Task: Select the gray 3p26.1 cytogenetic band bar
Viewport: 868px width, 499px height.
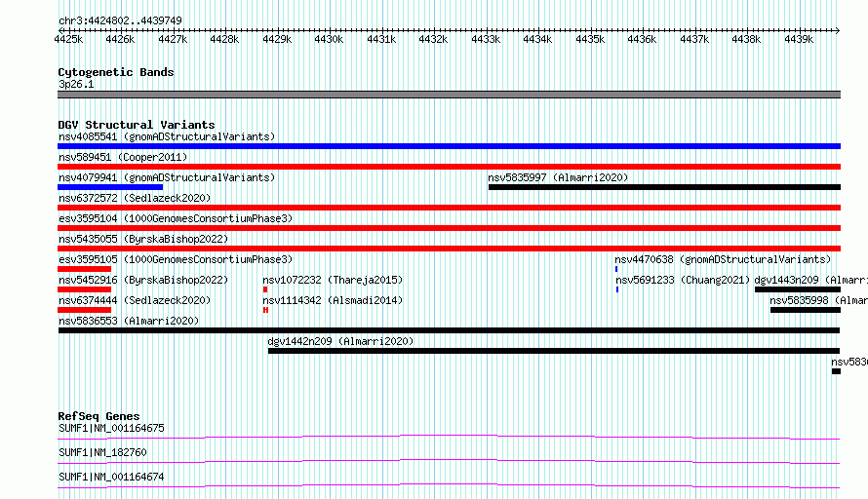Action: (449, 95)
